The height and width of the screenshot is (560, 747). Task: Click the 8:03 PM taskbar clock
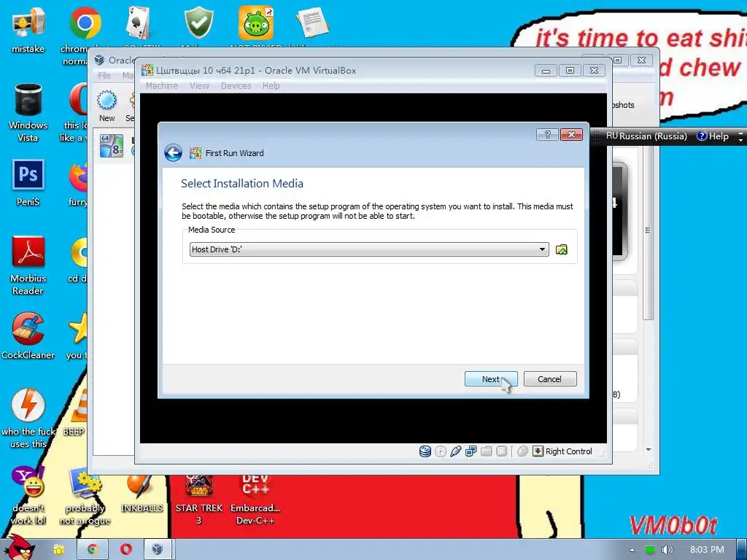(x=707, y=550)
